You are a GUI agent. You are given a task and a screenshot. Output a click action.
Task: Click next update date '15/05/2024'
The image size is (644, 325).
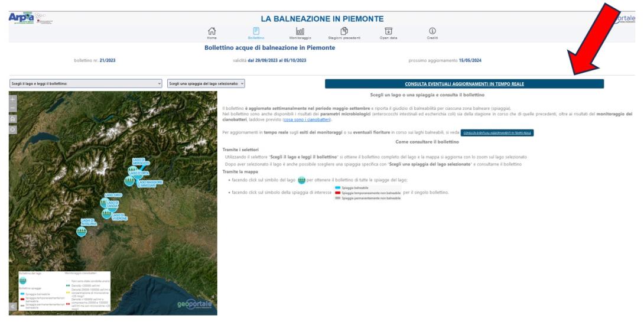pos(470,60)
